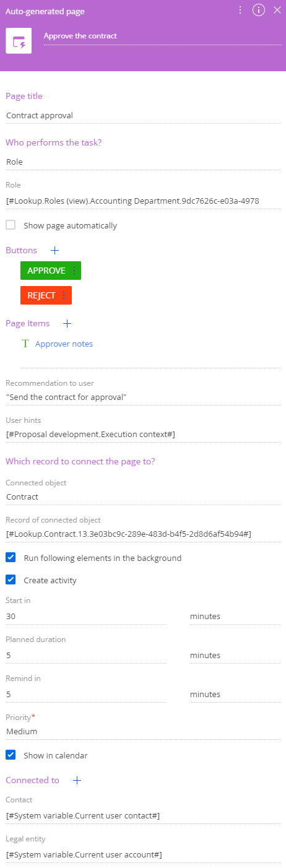Add a Connected to field via plus
286x868 pixels.
pyautogui.click(x=77, y=780)
